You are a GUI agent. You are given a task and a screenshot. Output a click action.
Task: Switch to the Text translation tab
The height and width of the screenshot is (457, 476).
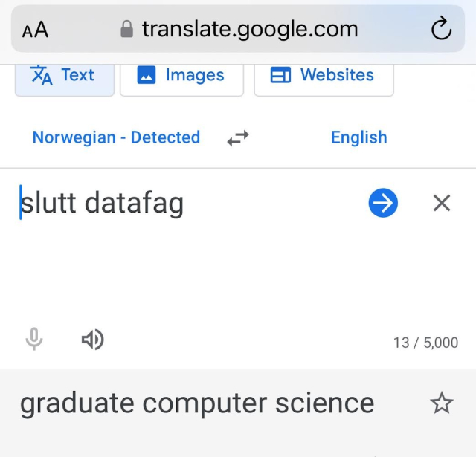tap(64, 75)
